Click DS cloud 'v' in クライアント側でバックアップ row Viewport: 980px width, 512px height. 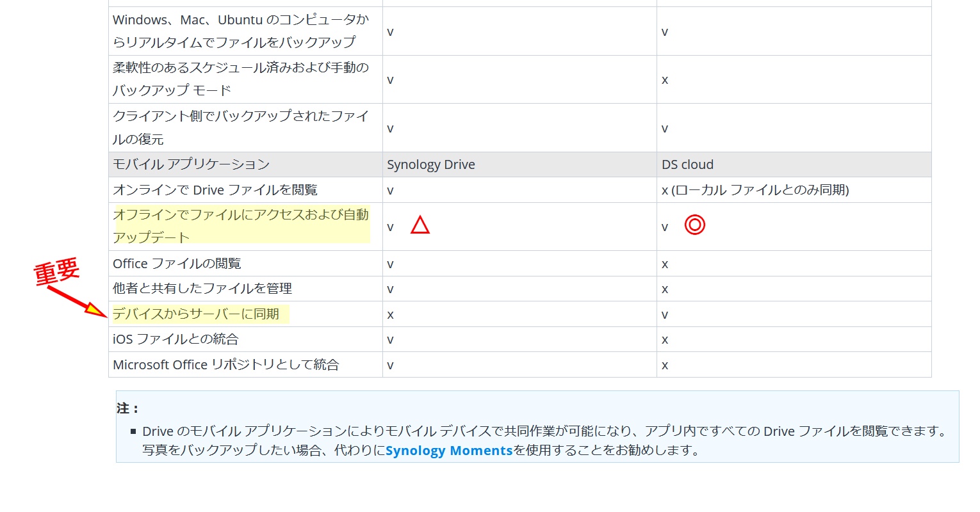point(665,129)
